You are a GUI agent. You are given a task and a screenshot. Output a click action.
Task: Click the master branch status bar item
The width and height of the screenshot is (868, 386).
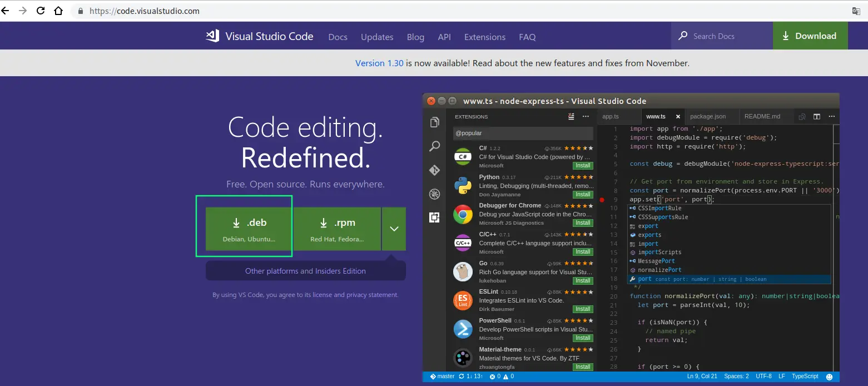tap(442, 377)
